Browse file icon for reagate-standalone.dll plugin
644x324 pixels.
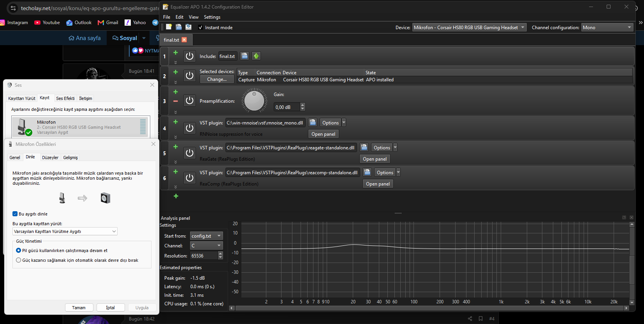click(x=364, y=147)
